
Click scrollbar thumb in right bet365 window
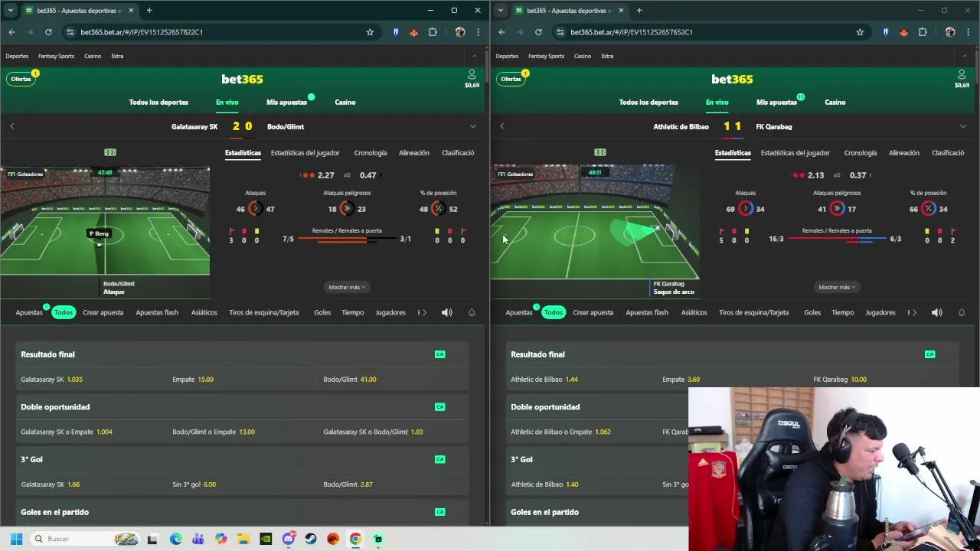[x=976, y=65]
